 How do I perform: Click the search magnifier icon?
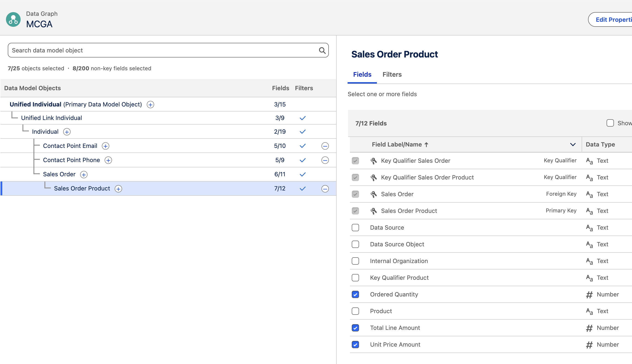point(322,51)
